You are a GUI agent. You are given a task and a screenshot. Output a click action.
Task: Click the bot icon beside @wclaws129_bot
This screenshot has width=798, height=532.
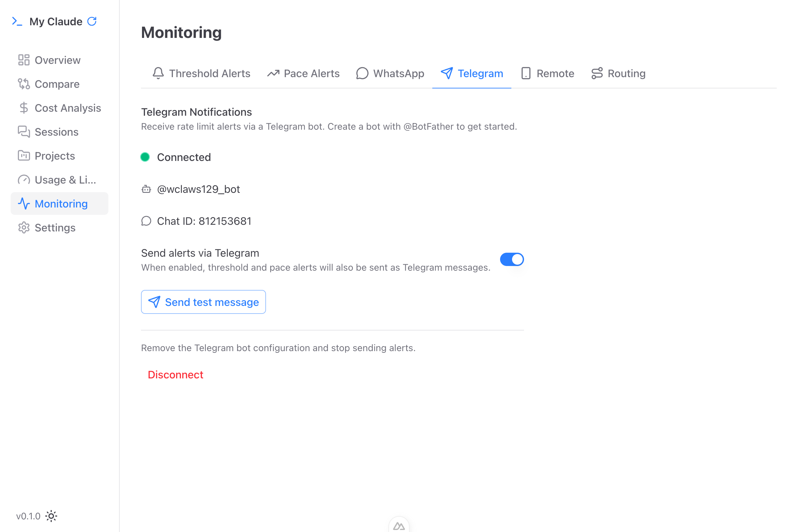tap(146, 189)
